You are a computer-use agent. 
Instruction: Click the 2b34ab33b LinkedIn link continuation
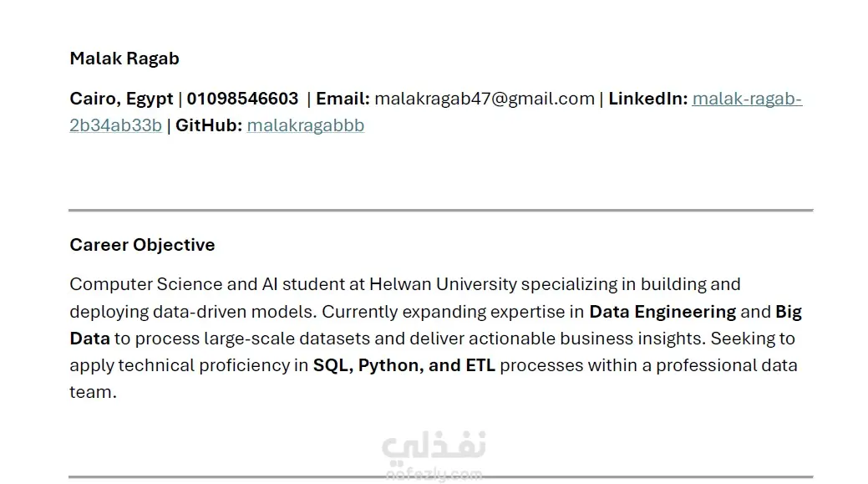click(x=115, y=125)
